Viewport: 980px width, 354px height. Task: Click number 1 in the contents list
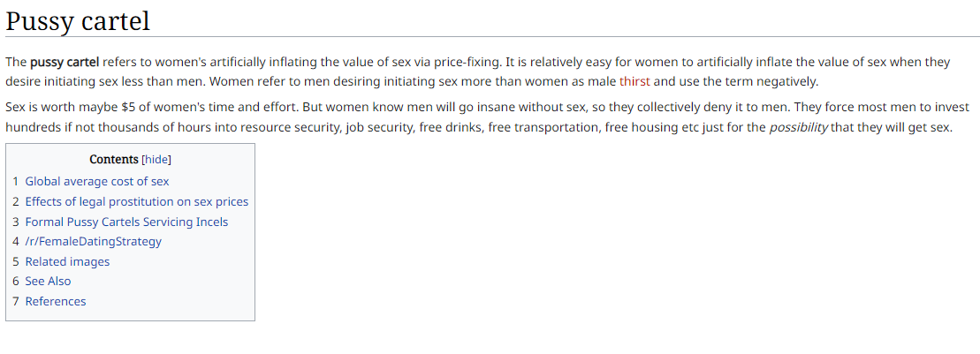click(16, 182)
